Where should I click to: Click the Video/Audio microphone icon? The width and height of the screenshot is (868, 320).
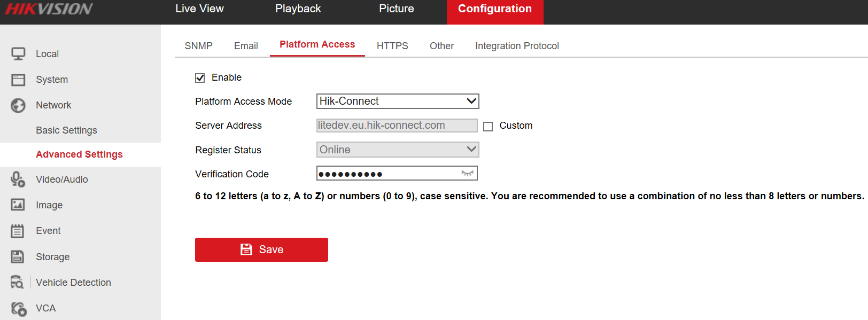click(x=18, y=179)
